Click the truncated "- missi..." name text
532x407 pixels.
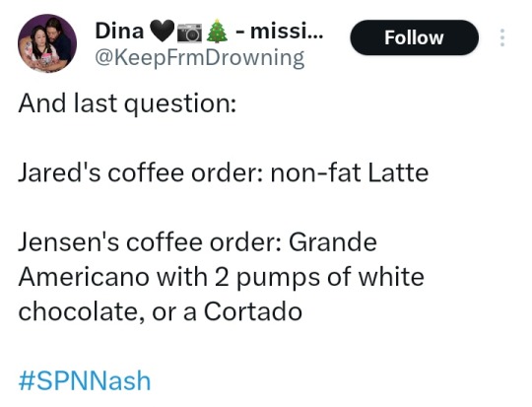tap(280, 31)
